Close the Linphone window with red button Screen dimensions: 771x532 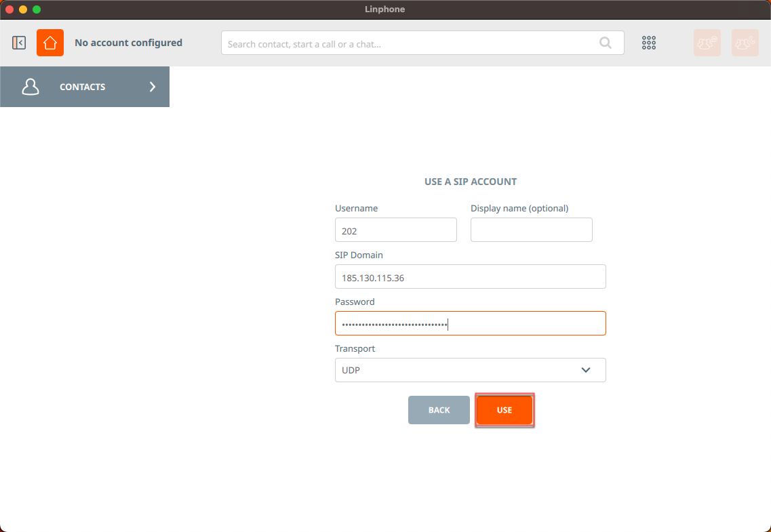pyautogui.click(x=9, y=9)
